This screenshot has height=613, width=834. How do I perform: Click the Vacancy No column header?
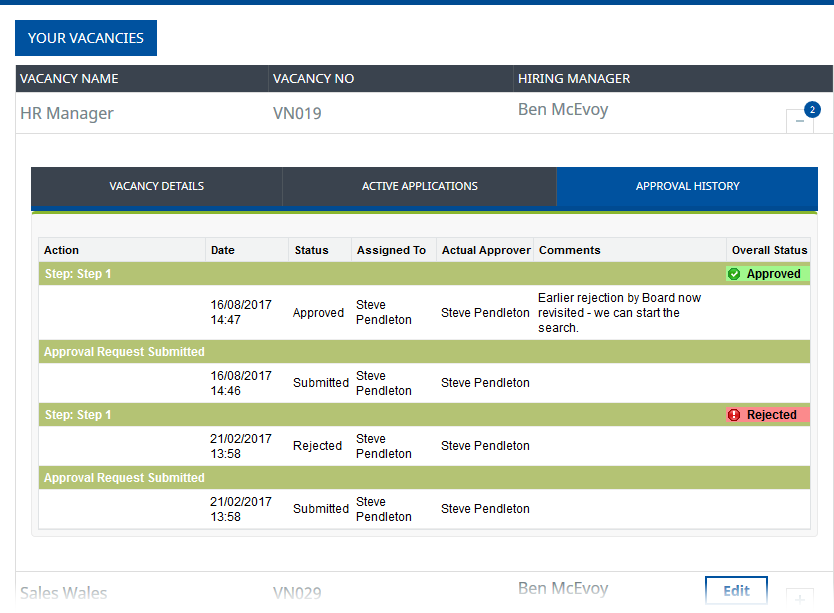click(313, 79)
